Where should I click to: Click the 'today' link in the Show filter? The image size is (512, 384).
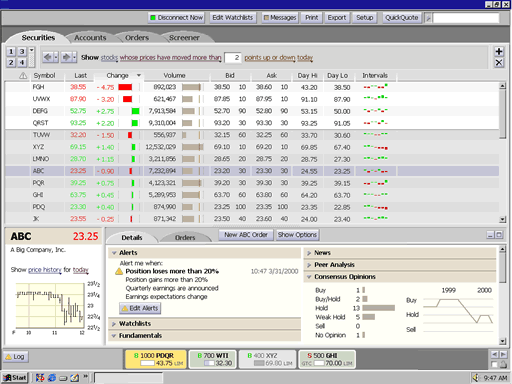click(x=305, y=58)
